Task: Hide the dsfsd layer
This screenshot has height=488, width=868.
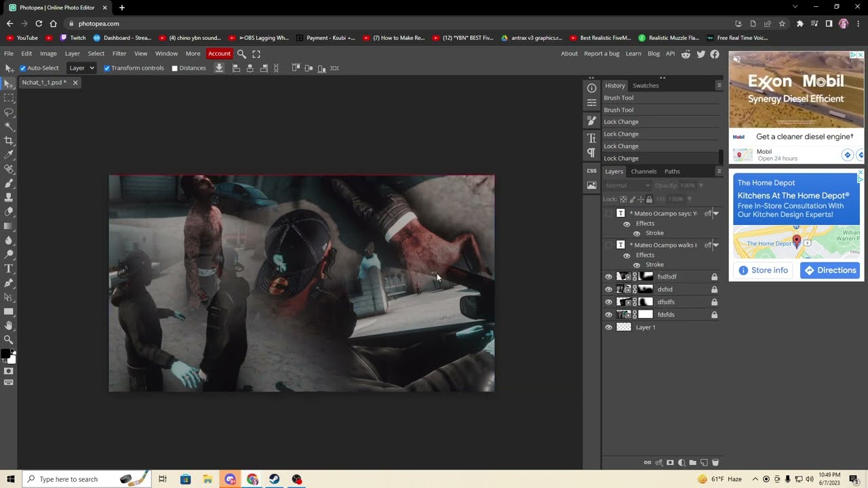Action: pos(608,289)
